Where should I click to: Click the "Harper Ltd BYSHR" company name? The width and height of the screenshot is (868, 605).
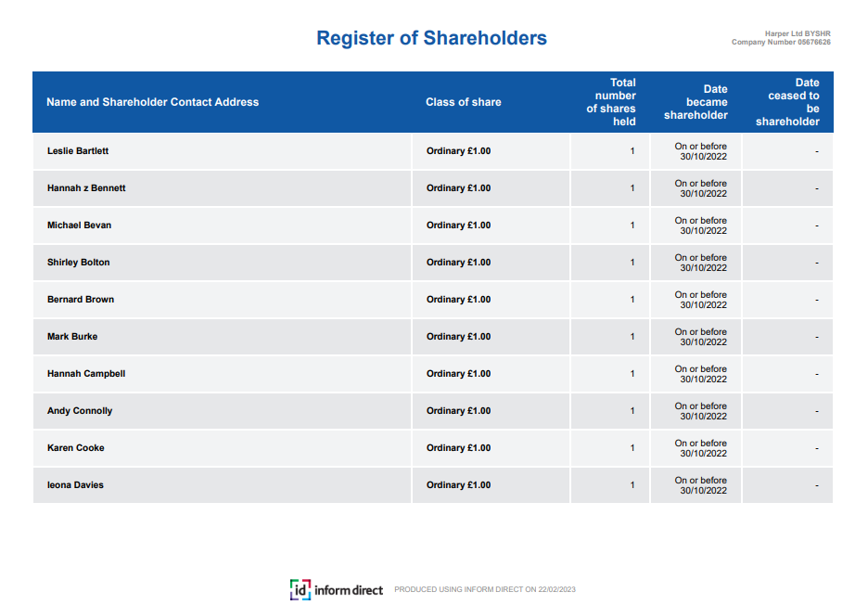point(797,33)
